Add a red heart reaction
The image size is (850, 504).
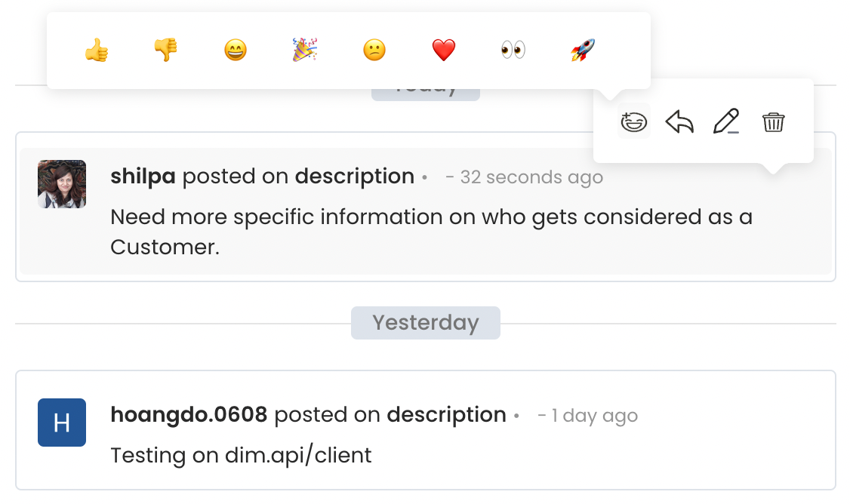443,50
